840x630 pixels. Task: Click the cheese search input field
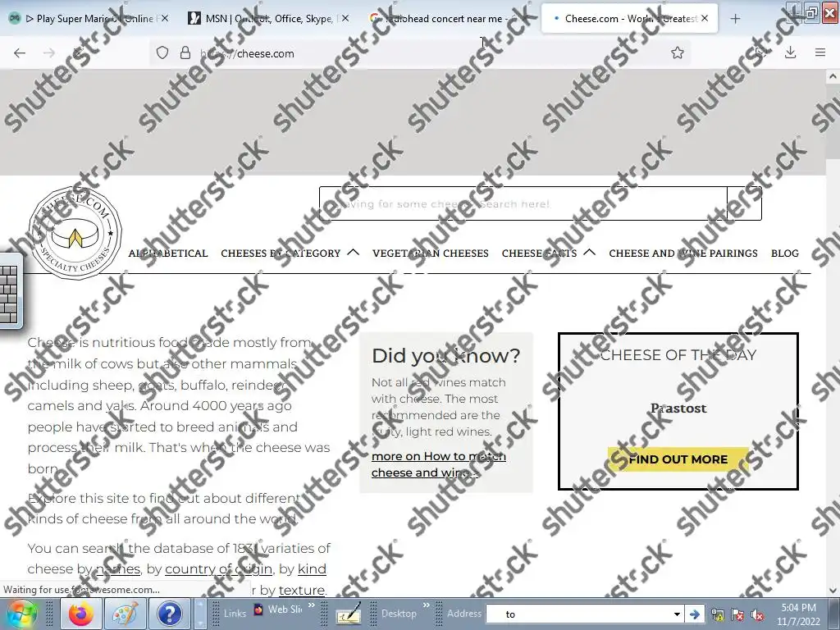(523, 203)
